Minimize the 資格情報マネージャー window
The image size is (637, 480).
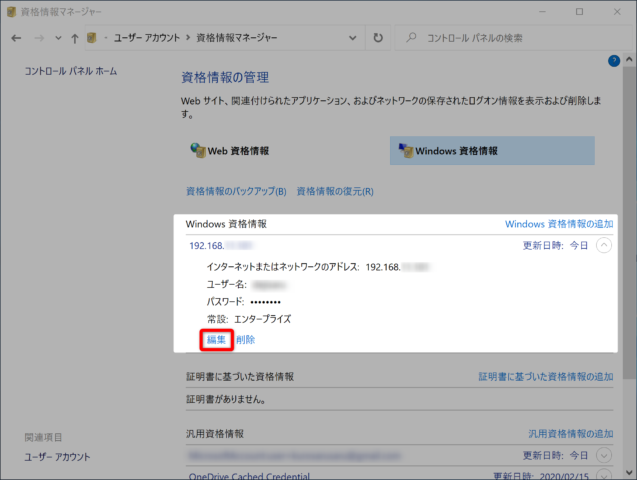[542, 12]
